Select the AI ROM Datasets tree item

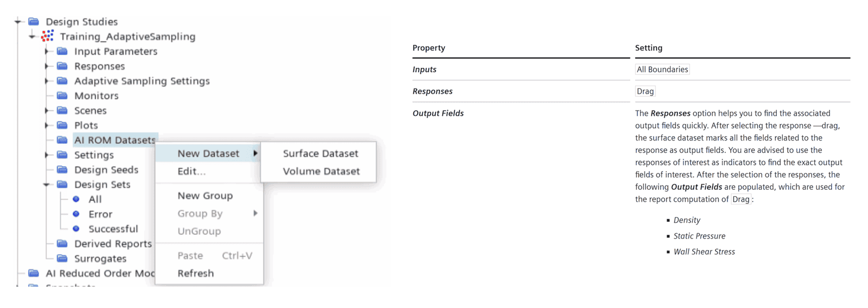[x=114, y=140]
